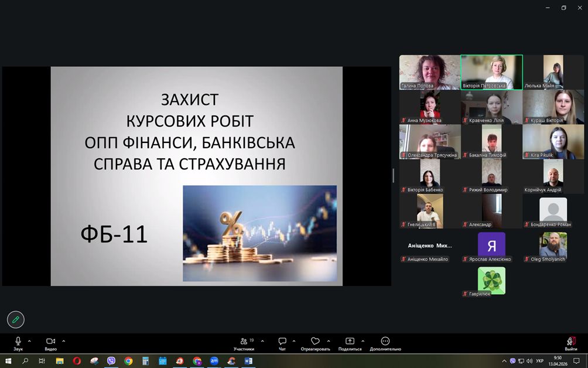Open Viber from the Windows taskbar
The image size is (588, 368).
[x=111, y=361]
